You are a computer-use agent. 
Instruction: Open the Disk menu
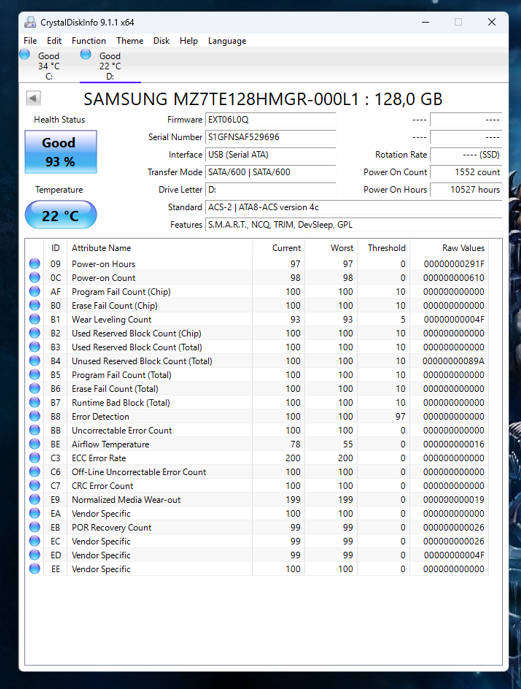click(x=161, y=41)
